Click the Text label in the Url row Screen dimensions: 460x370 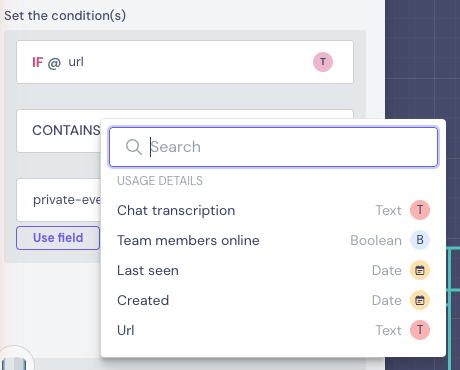[388, 330]
